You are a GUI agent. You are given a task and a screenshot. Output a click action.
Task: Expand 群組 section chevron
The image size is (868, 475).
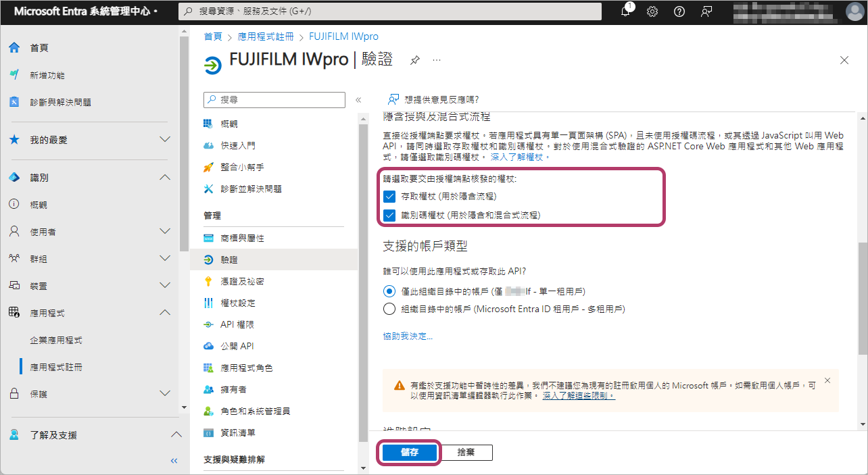tap(164, 259)
